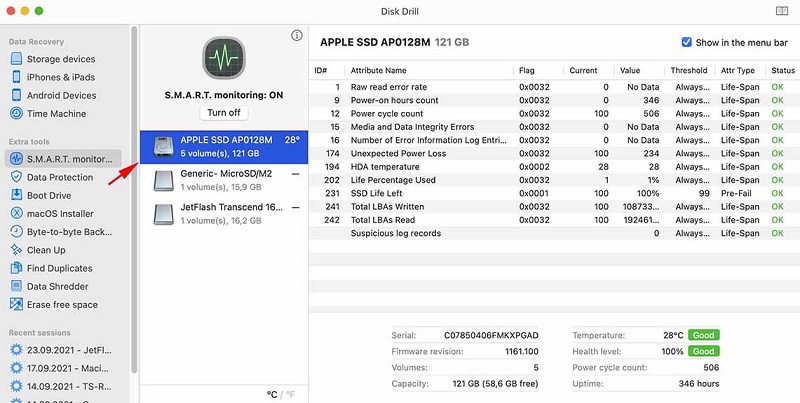This screenshot has width=800, height=403.
Task: Open the help book icon in title bar
Action: point(782,11)
